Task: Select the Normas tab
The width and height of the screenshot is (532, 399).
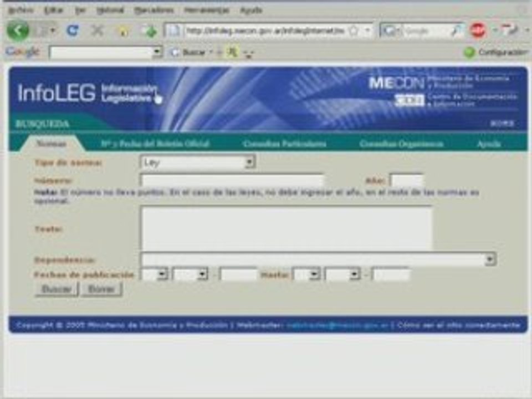Action: [52, 144]
